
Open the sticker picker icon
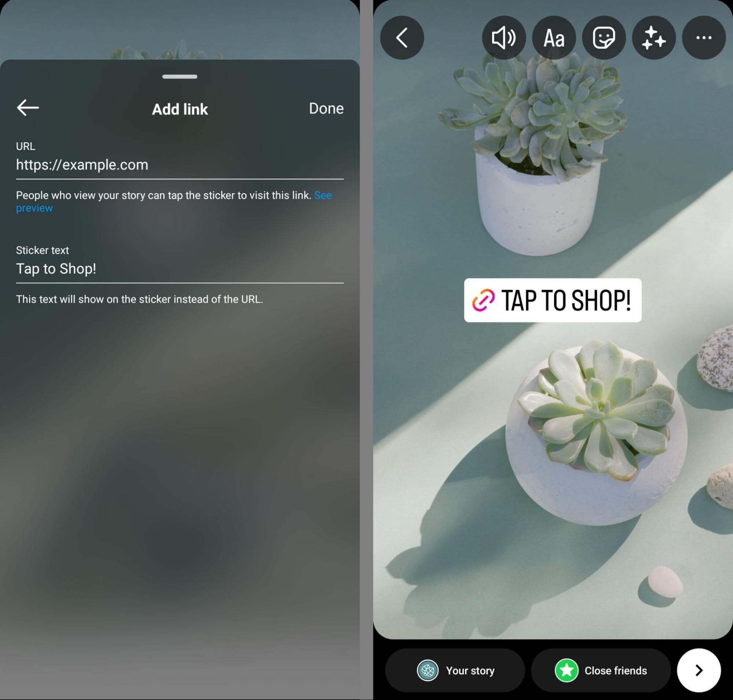[x=604, y=37]
